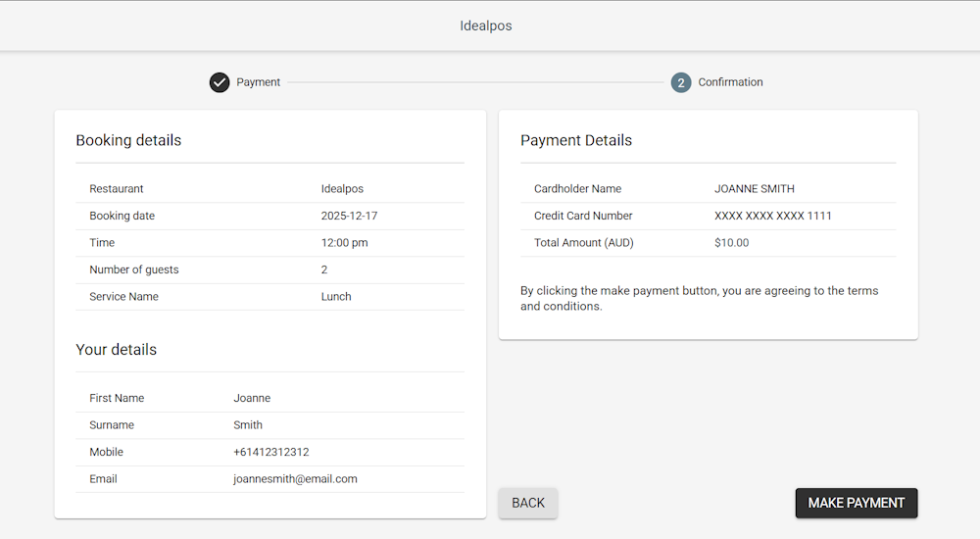Click the terms and conditions agreement text

point(699,298)
